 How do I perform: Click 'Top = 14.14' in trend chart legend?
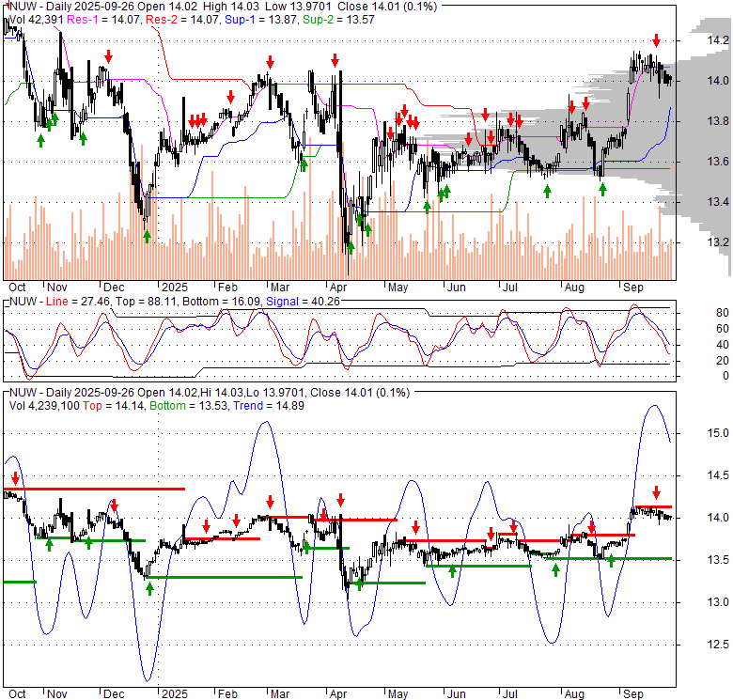click(114, 406)
